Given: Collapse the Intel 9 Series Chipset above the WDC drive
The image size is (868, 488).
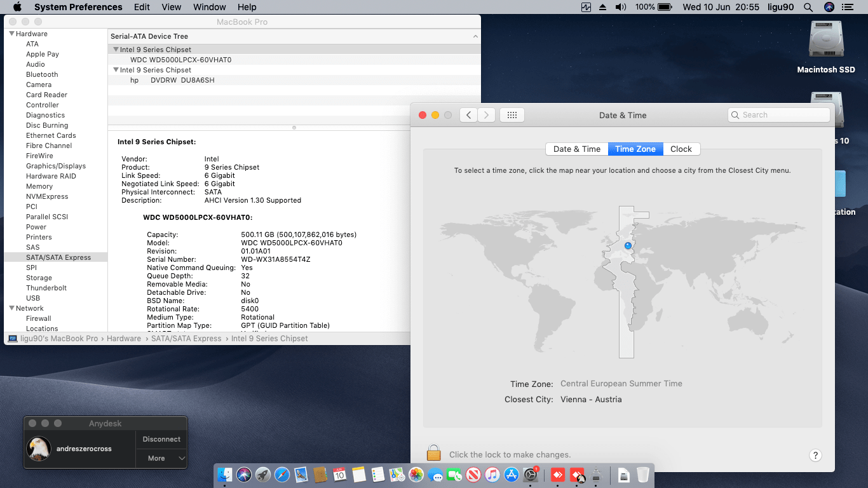Looking at the screenshot, I should point(116,50).
